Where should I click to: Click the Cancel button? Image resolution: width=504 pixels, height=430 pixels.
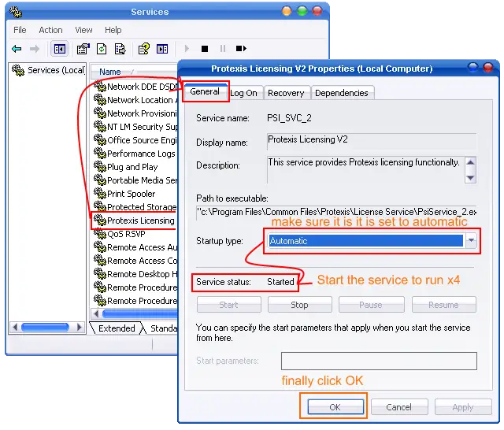(399, 407)
